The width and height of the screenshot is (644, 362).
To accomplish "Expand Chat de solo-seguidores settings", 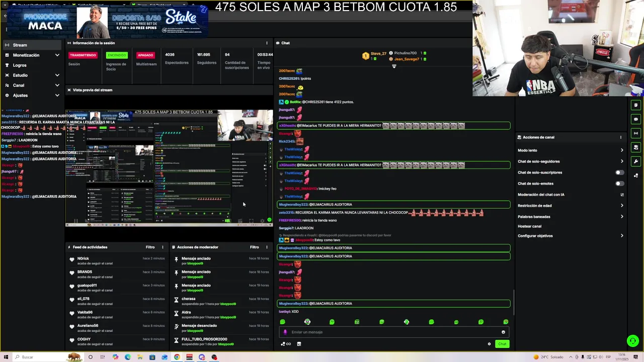I will click(622, 161).
